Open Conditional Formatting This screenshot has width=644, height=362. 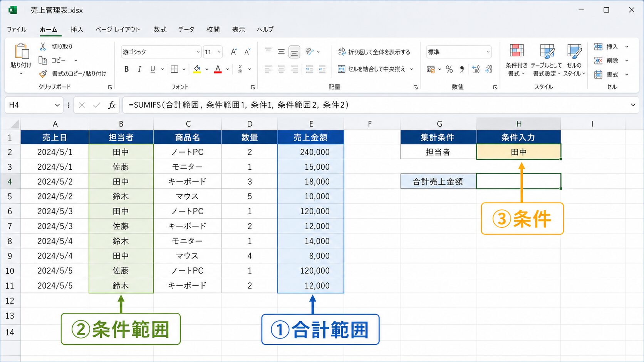[x=517, y=60]
